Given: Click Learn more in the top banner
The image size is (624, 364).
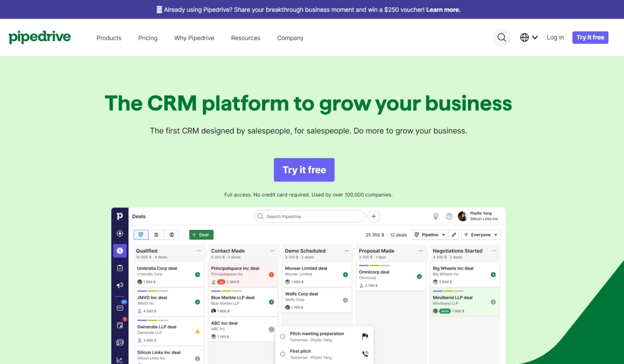Looking at the screenshot, I should [x=443, y=9].
